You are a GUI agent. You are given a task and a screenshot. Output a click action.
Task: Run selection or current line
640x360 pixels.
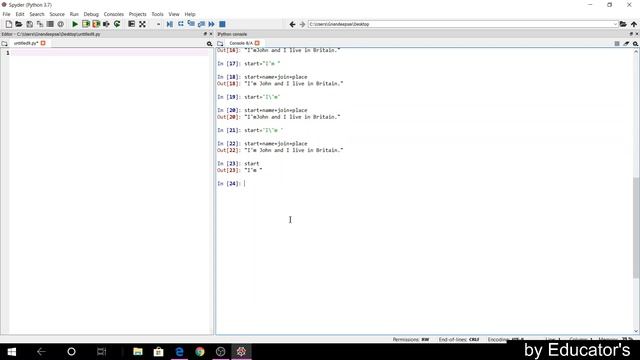click(107, 24)
